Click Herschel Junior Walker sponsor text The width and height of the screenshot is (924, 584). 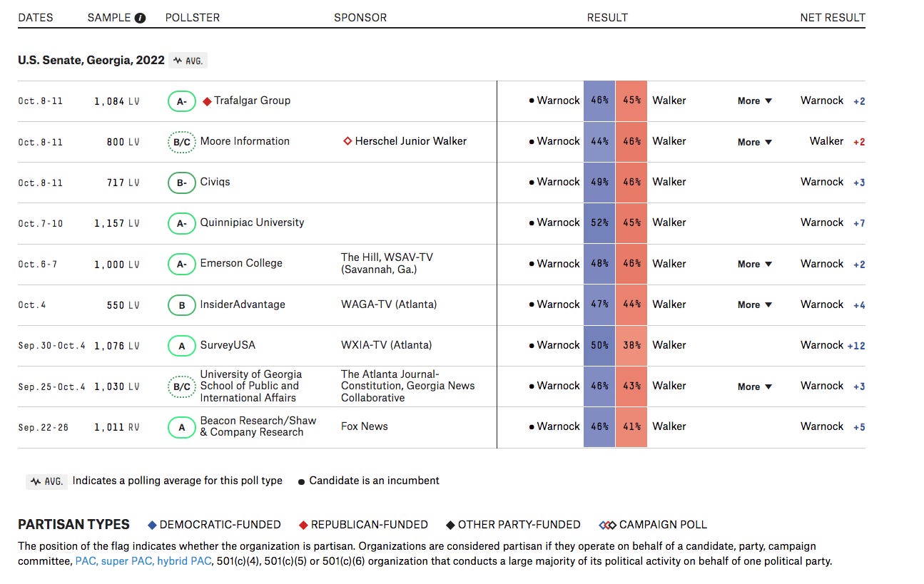click(411, 141)
